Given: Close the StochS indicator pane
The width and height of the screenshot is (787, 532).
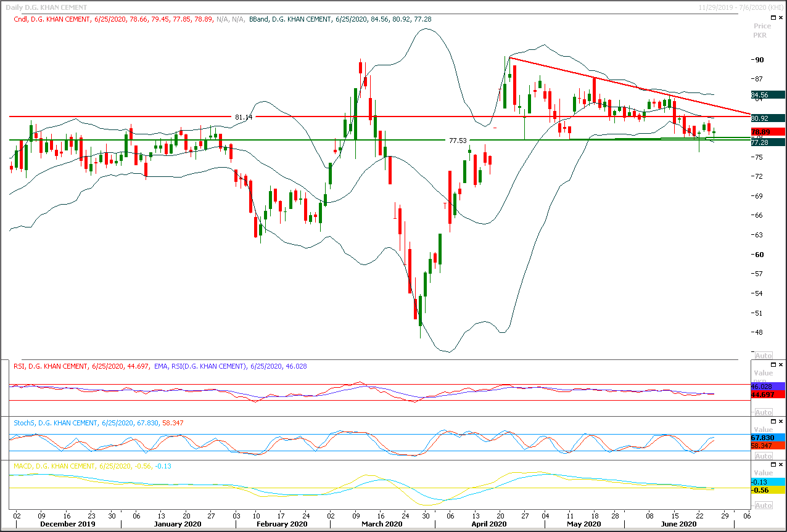Looking at the screenshot, I should point(781,422).
